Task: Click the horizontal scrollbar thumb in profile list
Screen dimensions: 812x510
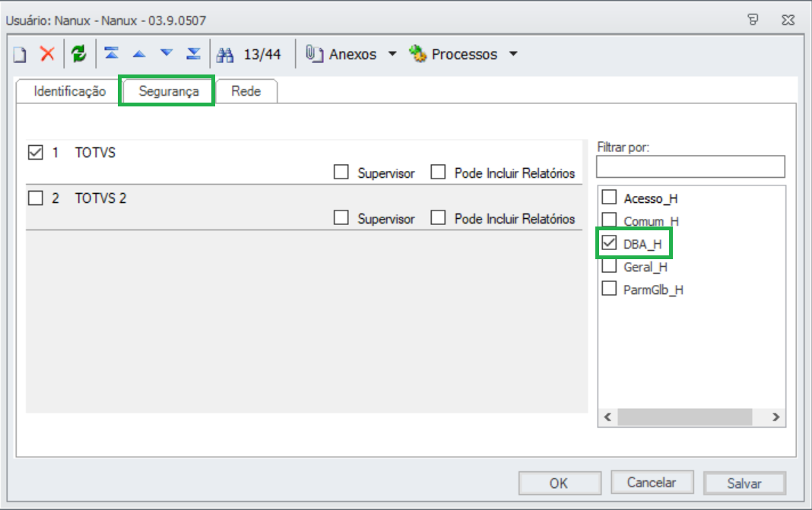Action: [684, 417]
